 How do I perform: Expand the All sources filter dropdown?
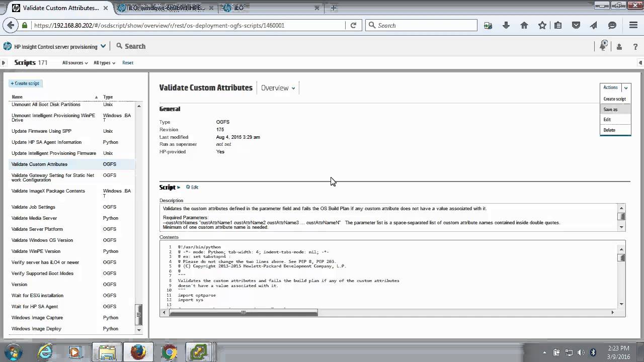tap(75, 63)
